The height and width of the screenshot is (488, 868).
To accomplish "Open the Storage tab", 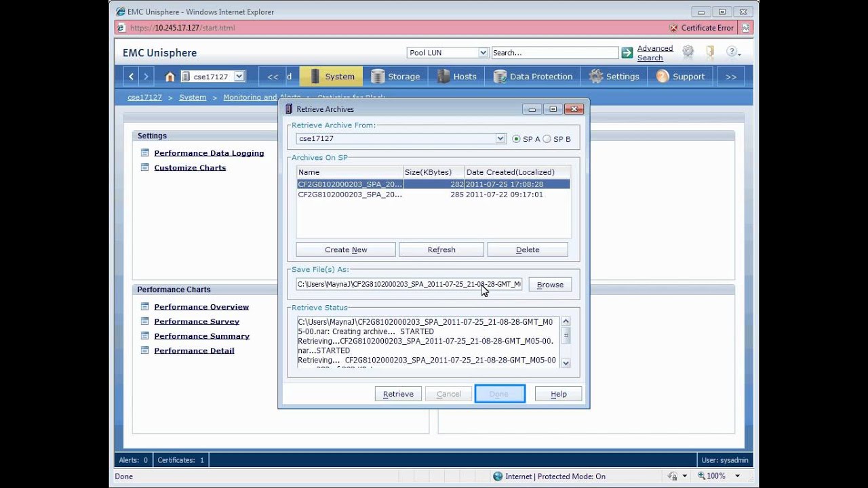I will 396,77.
